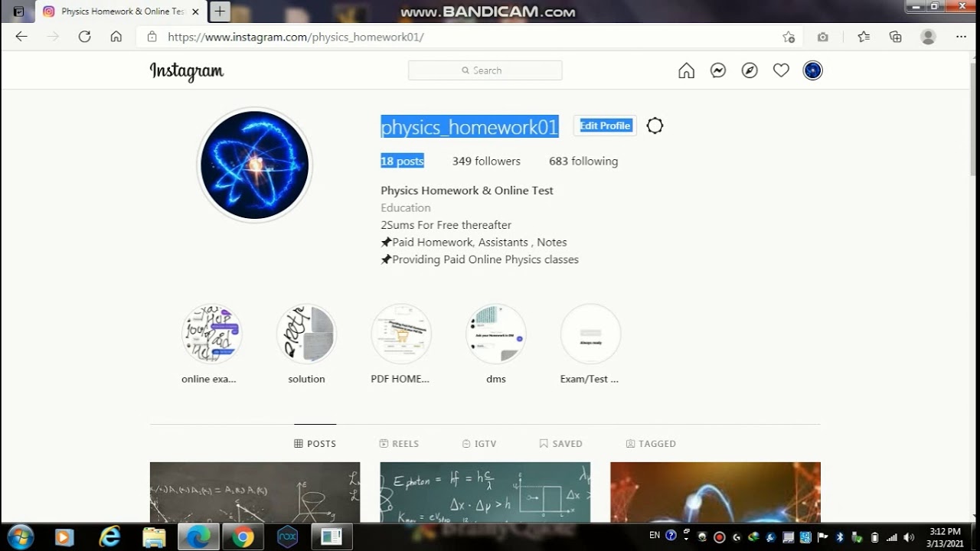Screen dimensions: 980x551
Task: Open File Explorer from taskbar
Action: (x=154, y=537)
